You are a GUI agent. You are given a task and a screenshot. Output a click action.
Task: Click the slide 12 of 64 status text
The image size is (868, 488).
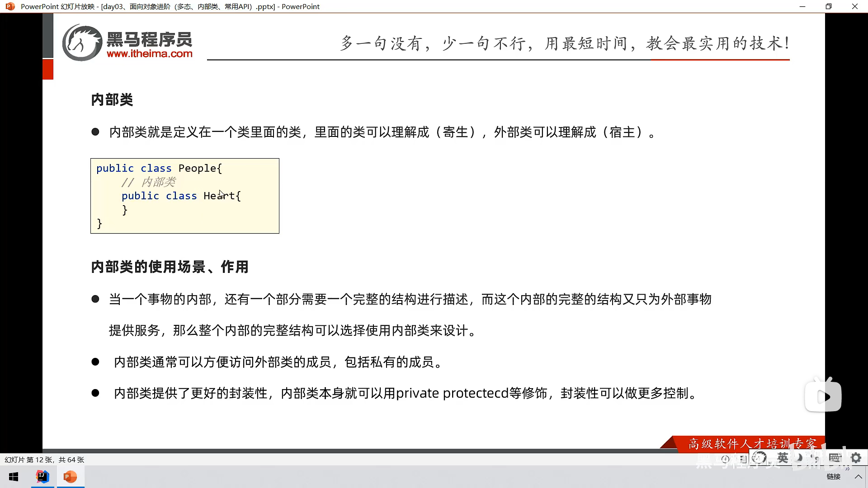pos(44,460)
